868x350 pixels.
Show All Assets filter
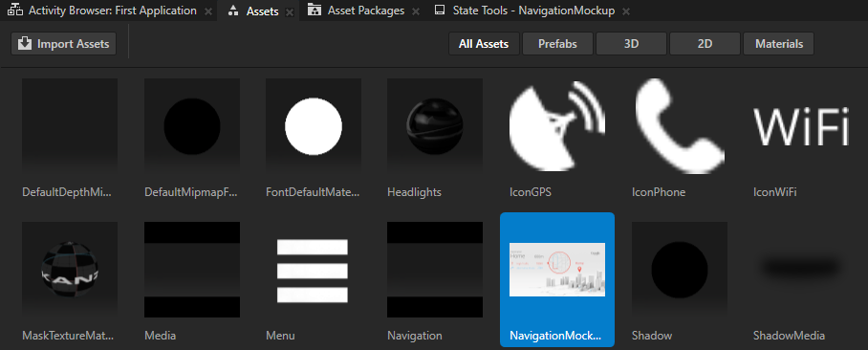[x=484, y=44]
